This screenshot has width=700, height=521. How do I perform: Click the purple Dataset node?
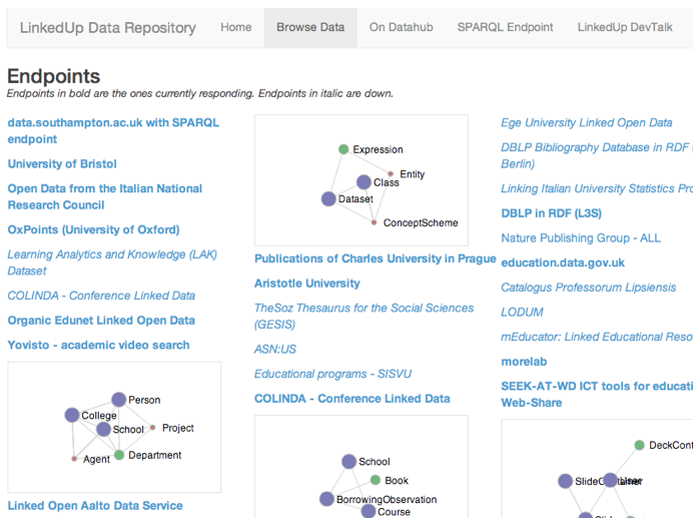[329, 199]
